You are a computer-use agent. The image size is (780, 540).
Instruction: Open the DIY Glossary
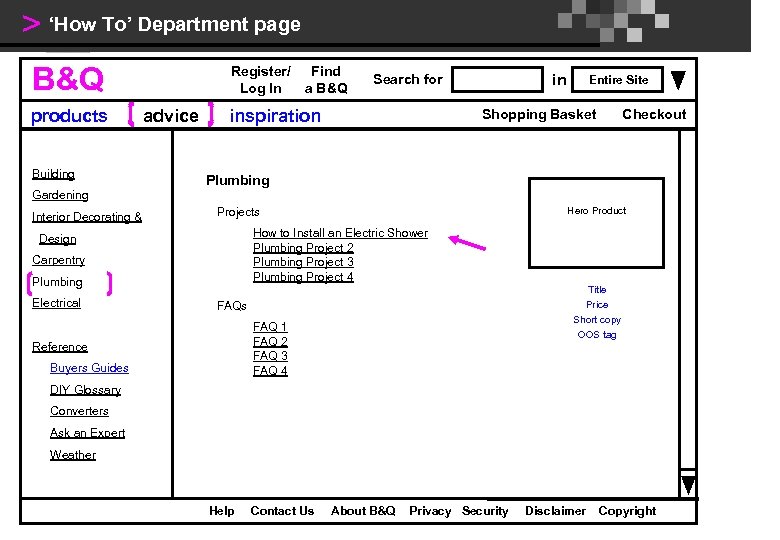(86, 390)
